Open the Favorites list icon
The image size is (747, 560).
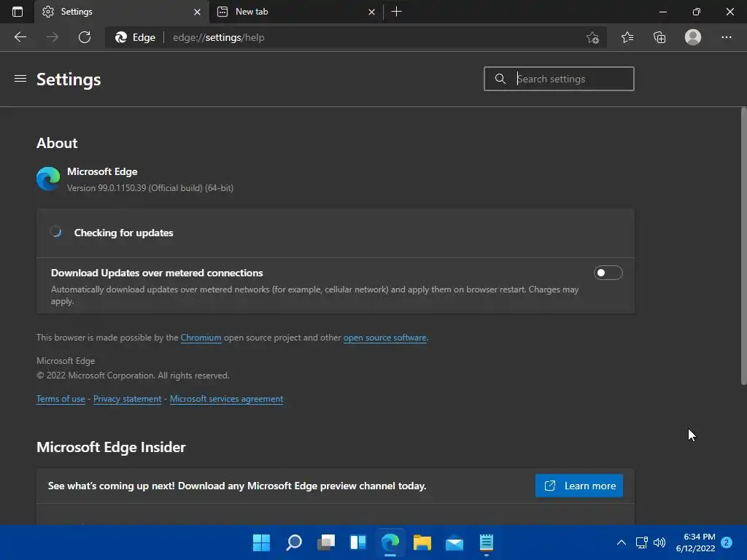(627, 37)
